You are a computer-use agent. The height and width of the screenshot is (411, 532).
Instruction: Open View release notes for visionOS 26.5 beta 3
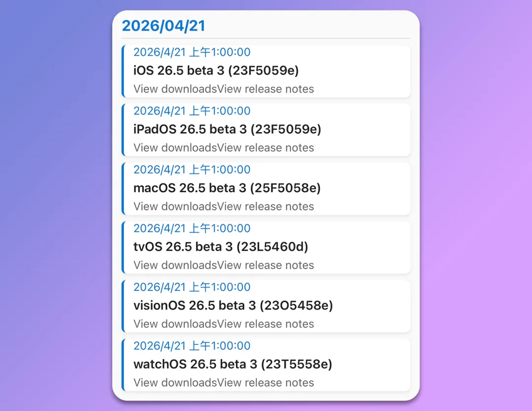coord(266,324)
